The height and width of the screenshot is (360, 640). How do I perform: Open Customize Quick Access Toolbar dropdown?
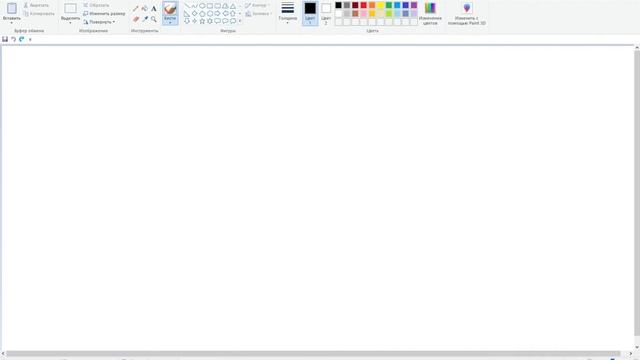click(30, 40)
